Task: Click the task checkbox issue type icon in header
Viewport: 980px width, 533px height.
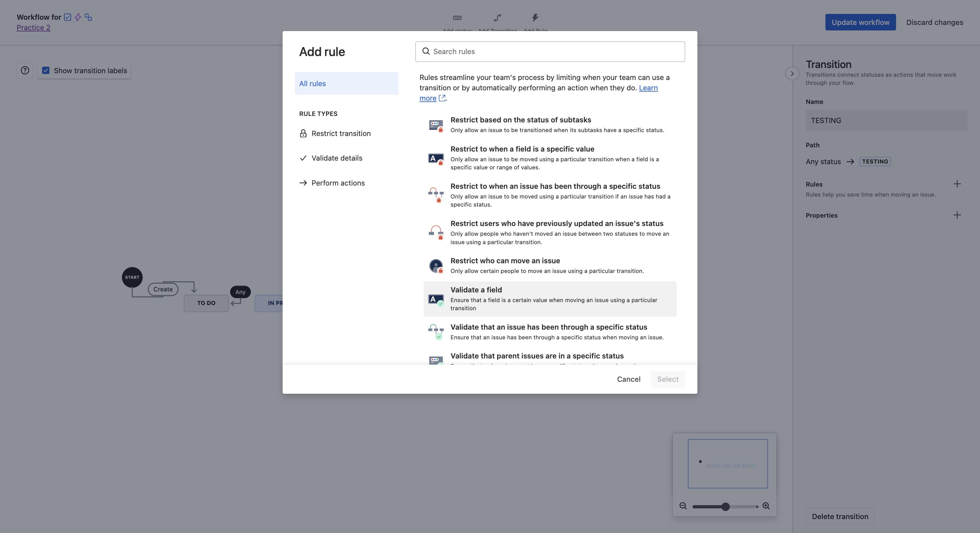Action: pyautogui.click(x=68, y=17)
